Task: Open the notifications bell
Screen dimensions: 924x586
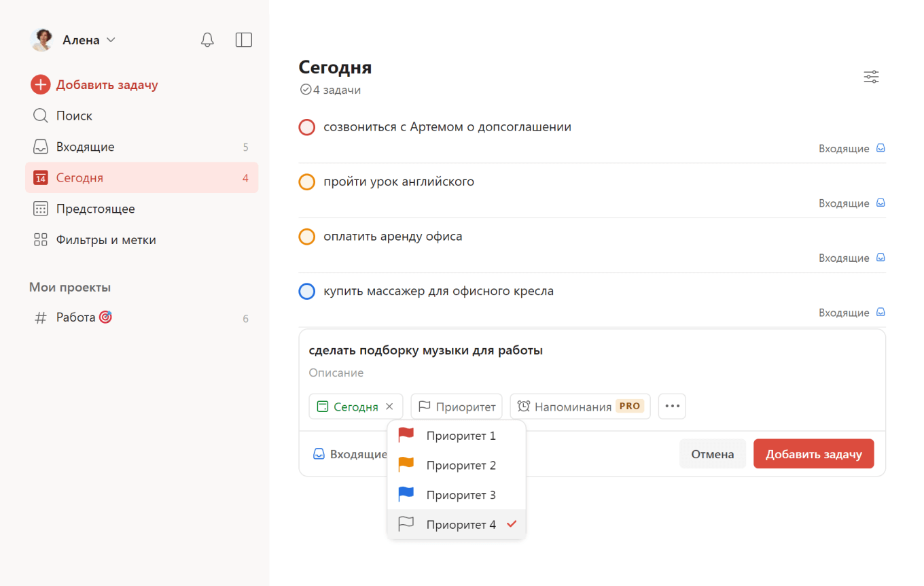Action: pyautogui.click(x=207, y=39)
